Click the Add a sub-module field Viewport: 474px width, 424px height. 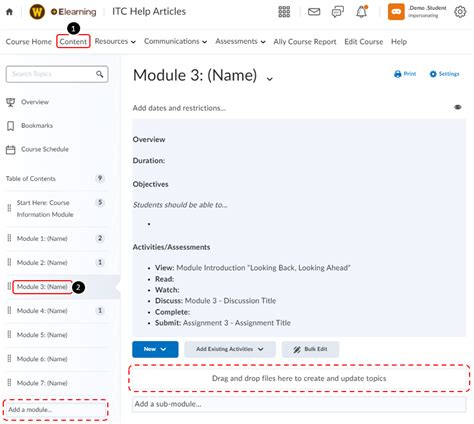click(x=299, y=404)
